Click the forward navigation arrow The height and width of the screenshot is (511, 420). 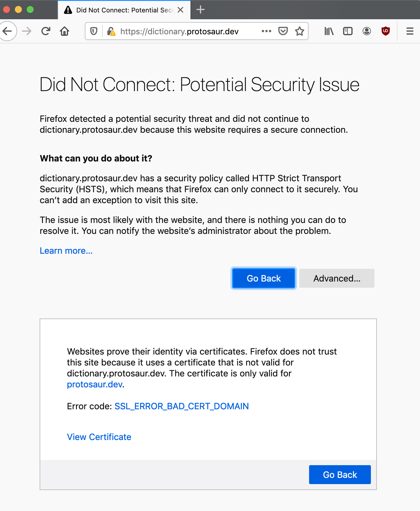(27, 31)
